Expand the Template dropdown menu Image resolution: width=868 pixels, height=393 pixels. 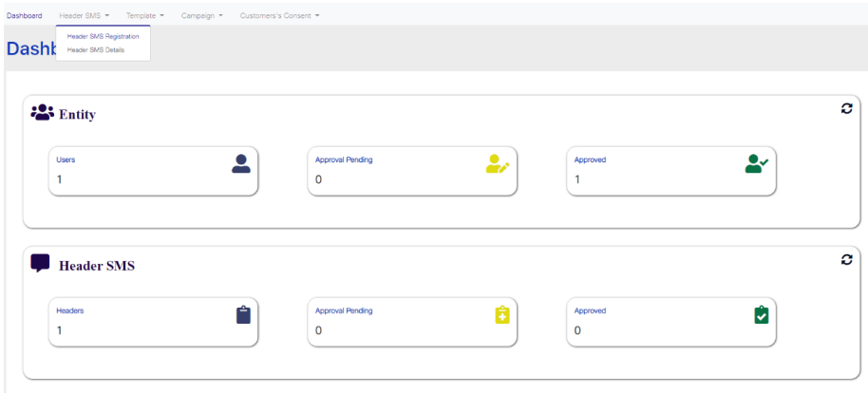[145, 15]
